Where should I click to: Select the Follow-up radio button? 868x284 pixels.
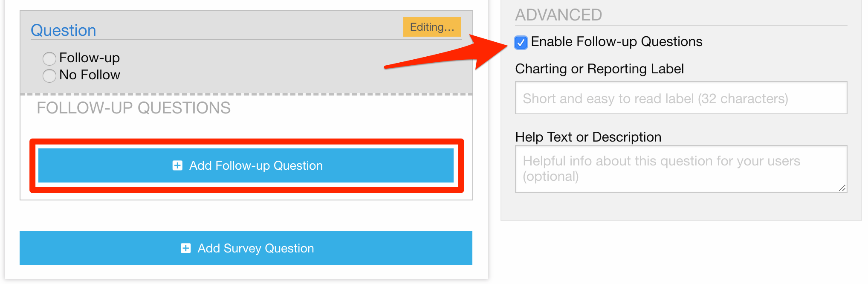(49, 58)
